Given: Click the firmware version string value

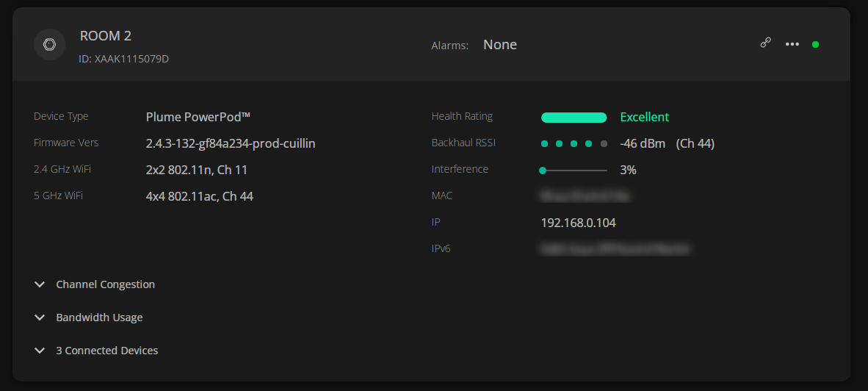Looking at the screenshot, I should [x=231, y=143].
